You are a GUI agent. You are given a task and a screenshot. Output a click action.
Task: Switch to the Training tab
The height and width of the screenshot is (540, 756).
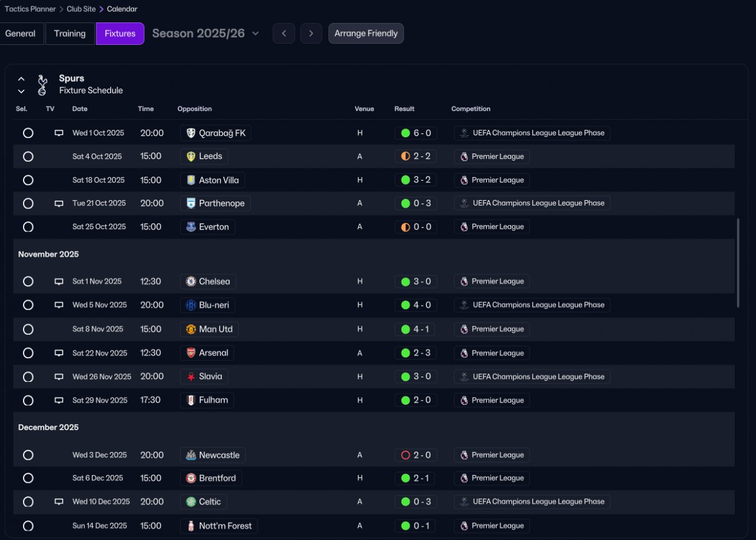(x=70, y=34)
